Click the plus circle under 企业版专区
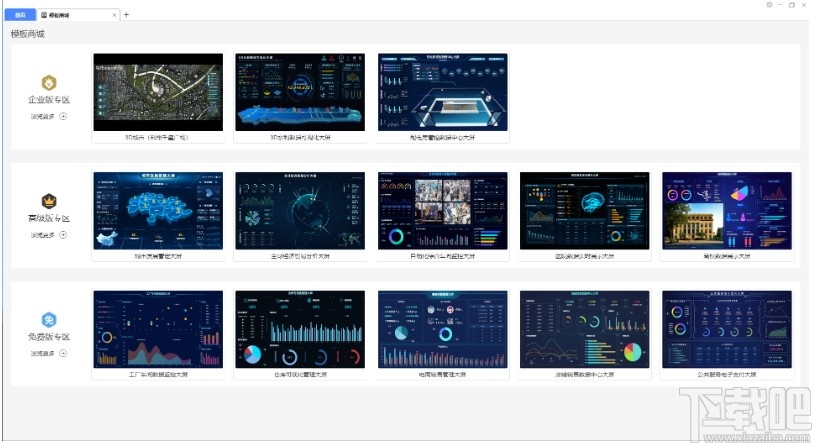814x443 pixels. 63,116
